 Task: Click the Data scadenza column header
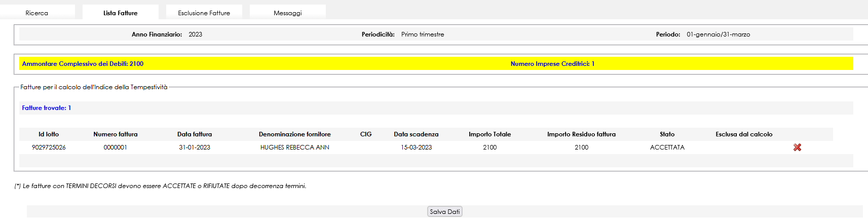pos(416,134)
